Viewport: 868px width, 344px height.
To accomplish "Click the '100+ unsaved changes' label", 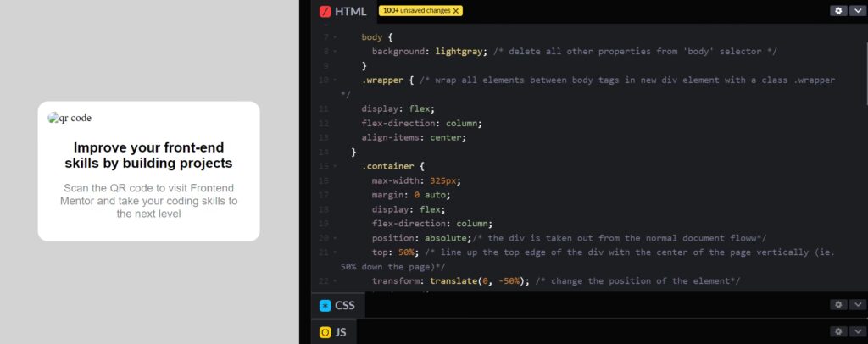I will [415, 11].
